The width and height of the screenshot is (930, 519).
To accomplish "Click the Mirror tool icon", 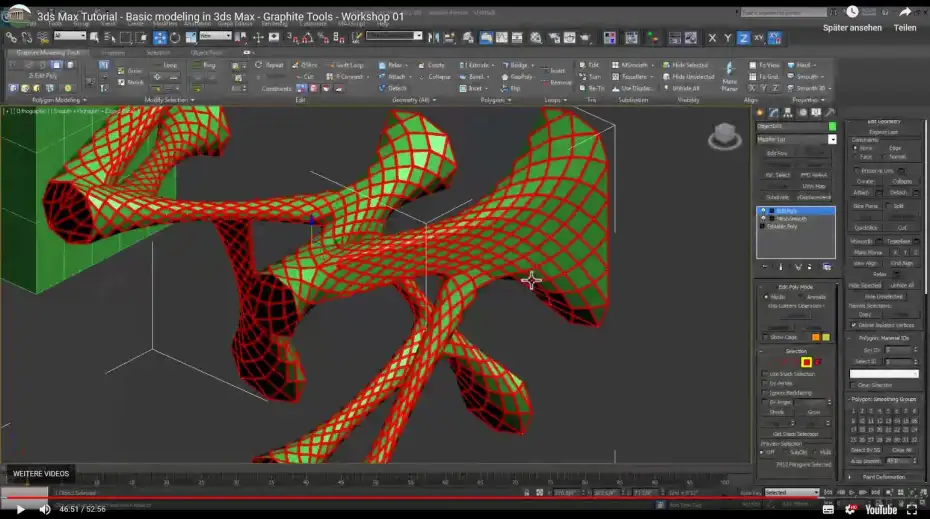I will click(434, 38).
